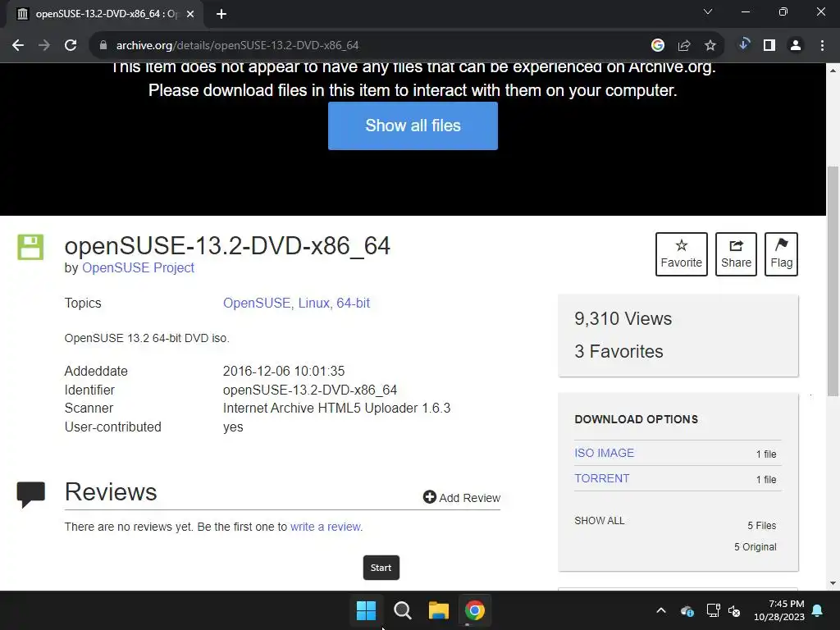Show hidden system tray icons
Viewport: 840px width, 630px height.
(x=661, y=610)
